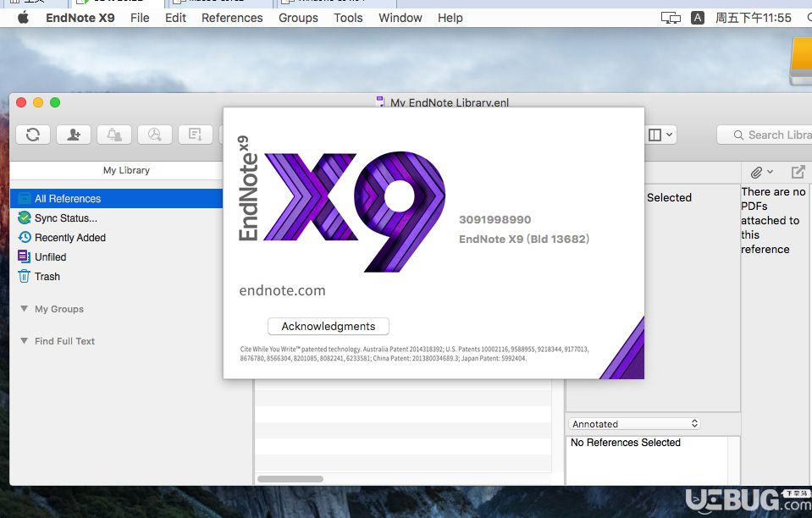Click the 'There are no PDFs attached' message
The height and width of the screenshot is (518, 812).
[x=773, y=220]
